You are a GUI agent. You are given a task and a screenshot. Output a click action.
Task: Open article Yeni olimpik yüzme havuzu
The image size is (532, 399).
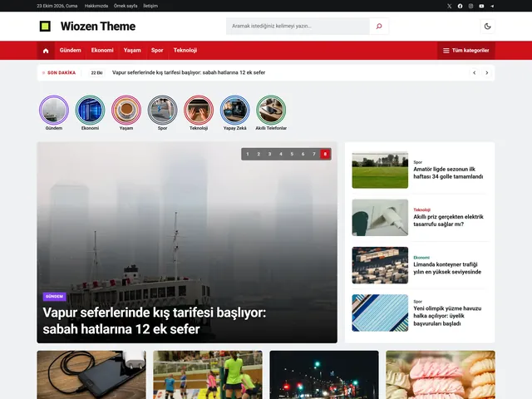(x=447, y=316)
